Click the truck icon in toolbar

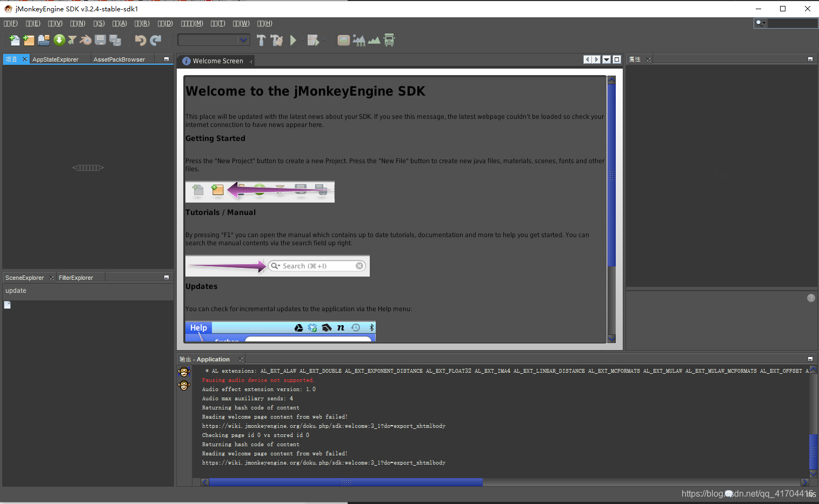pos(389,40)
